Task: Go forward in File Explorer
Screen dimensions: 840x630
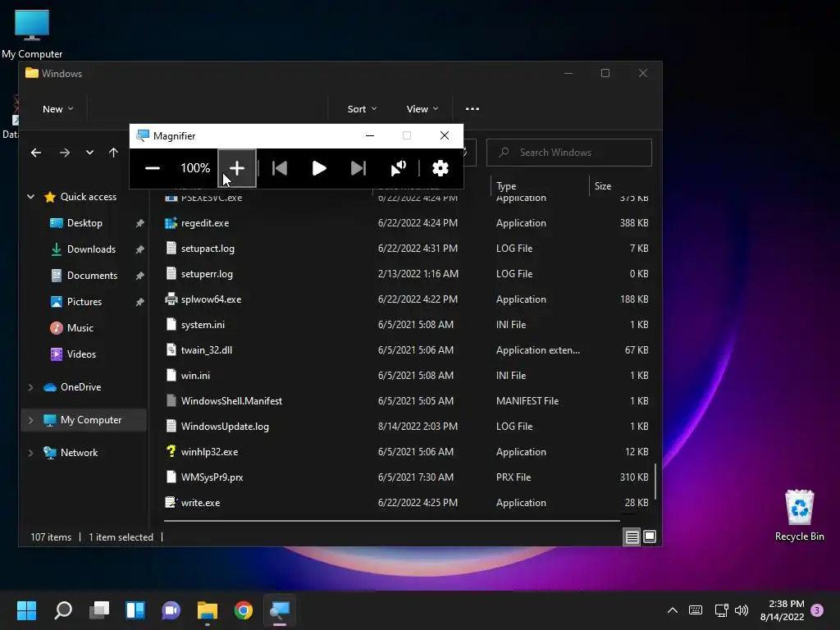Action: point(65,153)
